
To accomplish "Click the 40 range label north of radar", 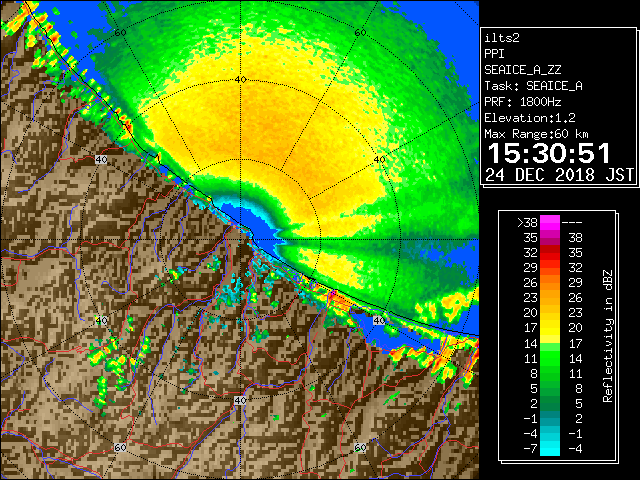I will pyautogui.click(x=240, y=80).
